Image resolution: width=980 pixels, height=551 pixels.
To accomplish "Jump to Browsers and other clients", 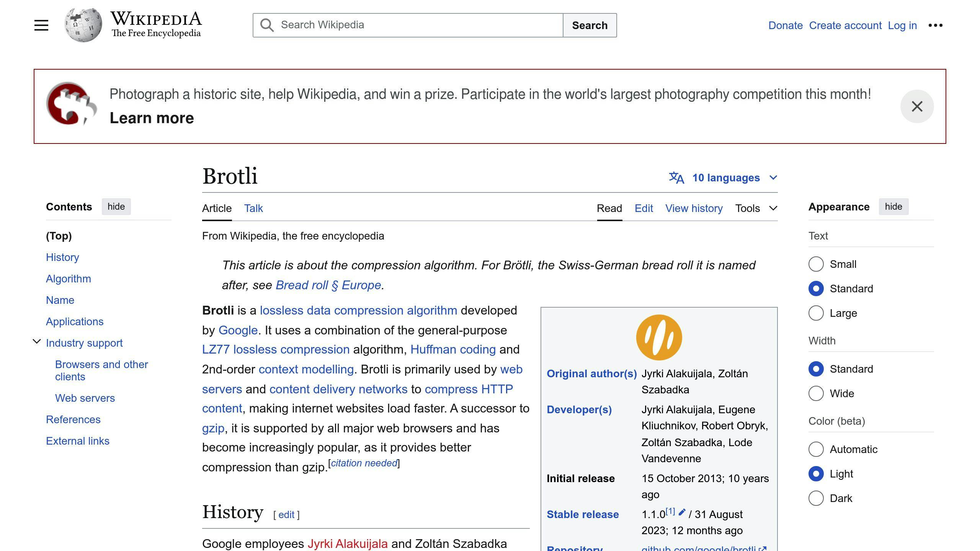I will (101, 370).
